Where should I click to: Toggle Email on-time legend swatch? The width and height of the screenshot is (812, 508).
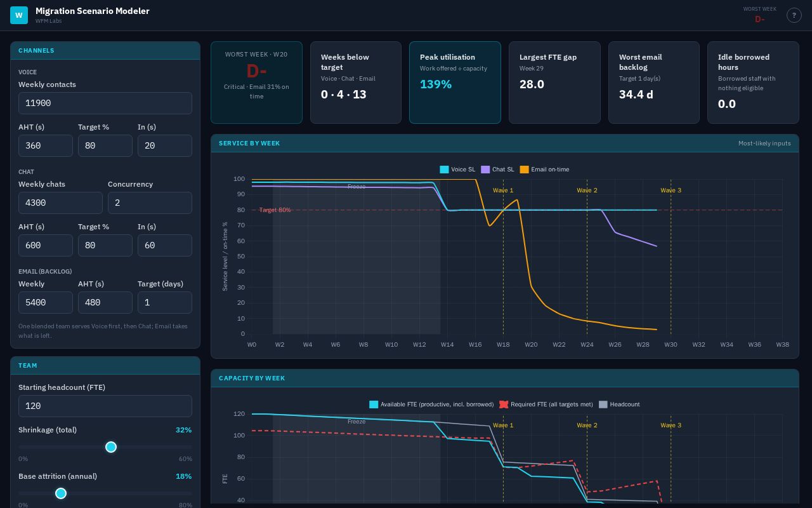point(524,170)
